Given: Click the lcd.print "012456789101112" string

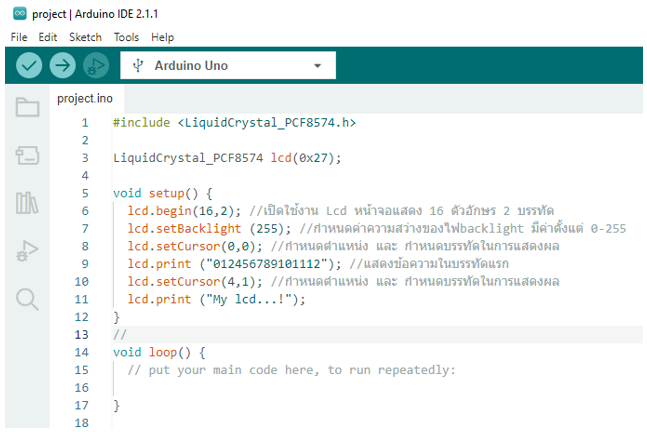Looking at the screenshot, I should coord(267,264).
